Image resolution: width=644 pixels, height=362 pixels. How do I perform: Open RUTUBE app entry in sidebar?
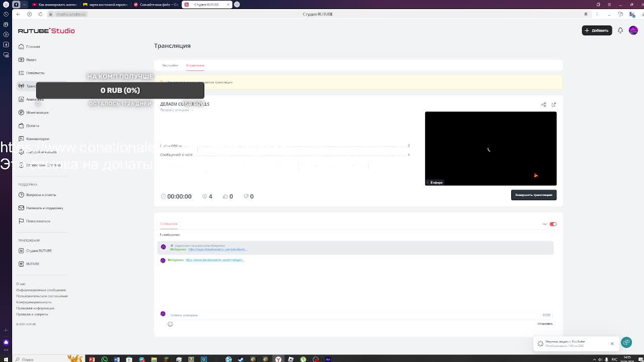pyautogui.click(x=29, y=263)
